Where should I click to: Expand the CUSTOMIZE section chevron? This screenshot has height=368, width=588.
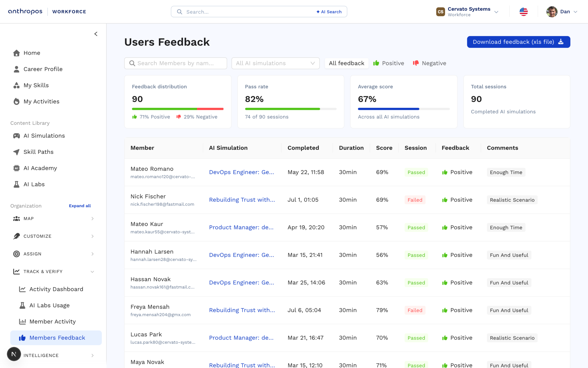pyautogui.click(x=92, y=236)
